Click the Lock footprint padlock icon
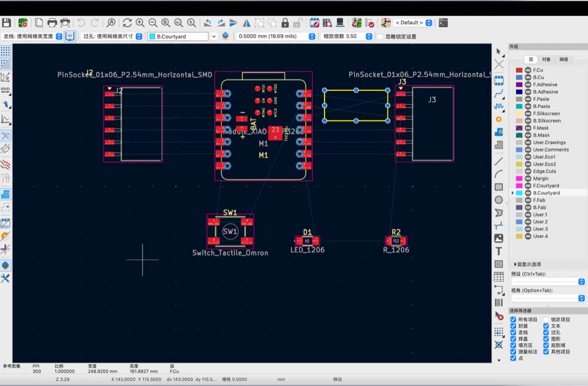 [285, 23]
